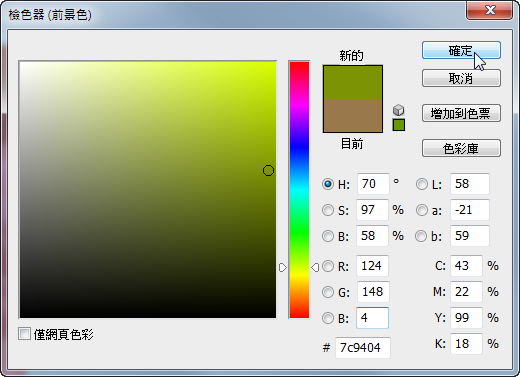520x377 pixels.
Task: Select the S (saturation) radio button
Action: [328, 210]
